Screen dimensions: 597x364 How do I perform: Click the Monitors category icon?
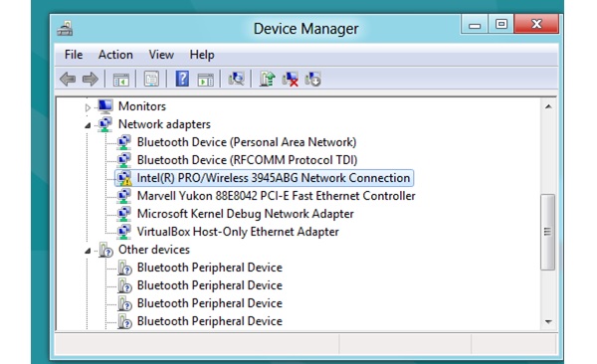tap(105, 106)
